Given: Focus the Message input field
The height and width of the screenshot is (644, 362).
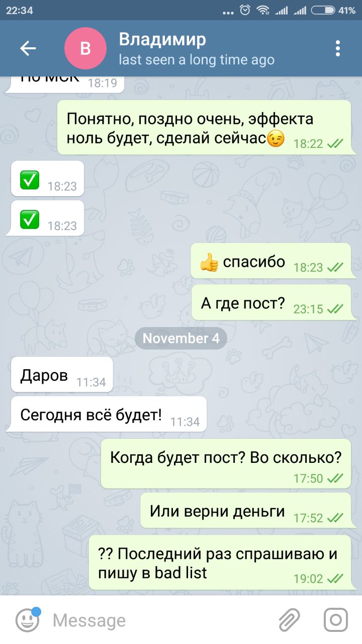Looking at the screenshot, I should [161, 620].
